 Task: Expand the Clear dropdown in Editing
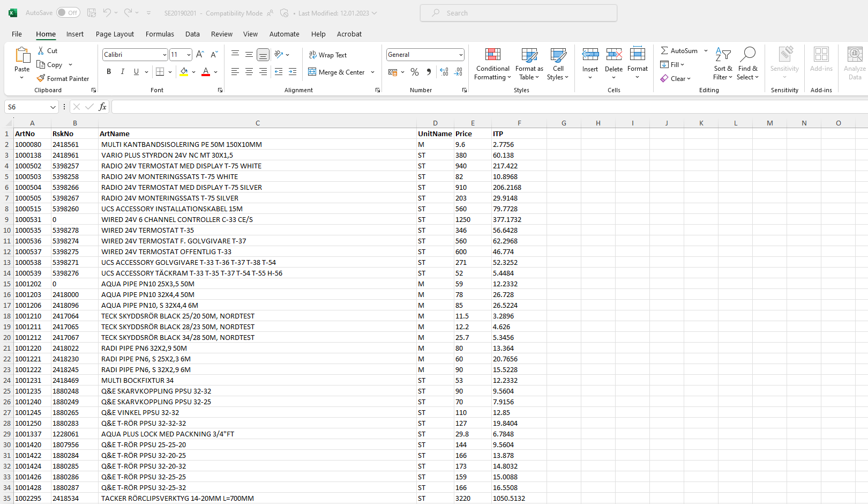[689, 79]
